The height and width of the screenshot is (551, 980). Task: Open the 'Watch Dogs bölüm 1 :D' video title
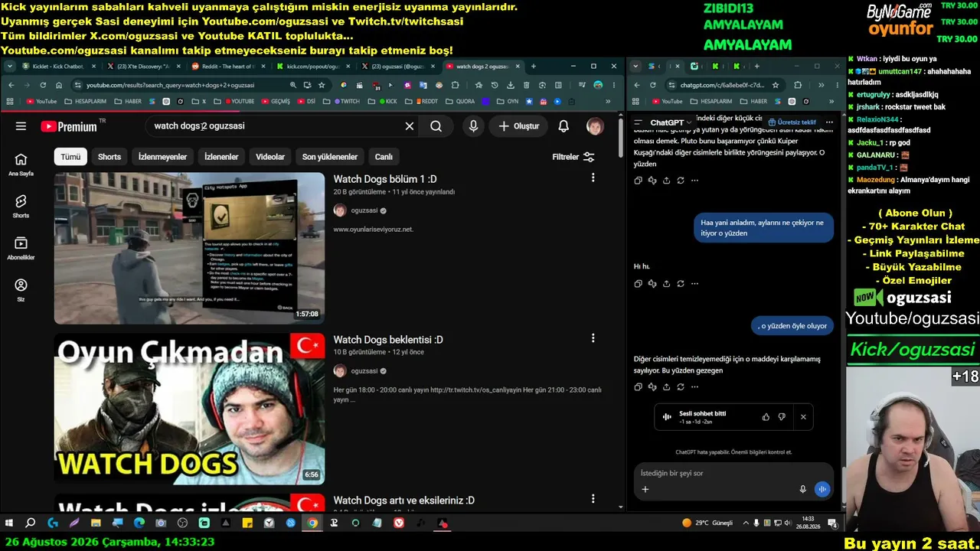[x=385, y=179]
